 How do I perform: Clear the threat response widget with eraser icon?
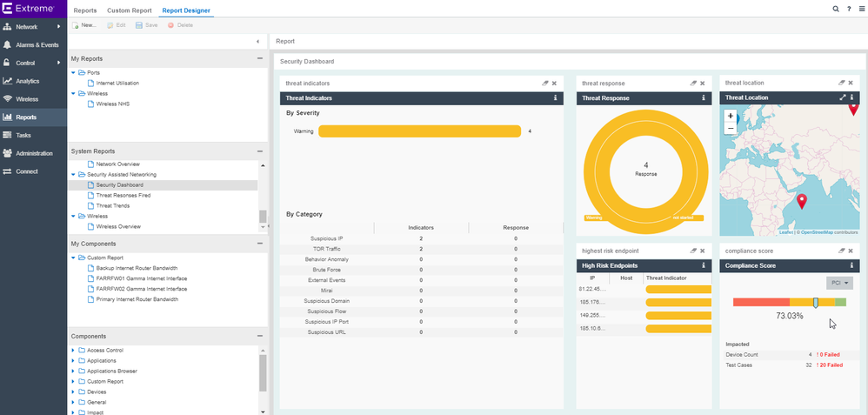click(x=693, y=84)
